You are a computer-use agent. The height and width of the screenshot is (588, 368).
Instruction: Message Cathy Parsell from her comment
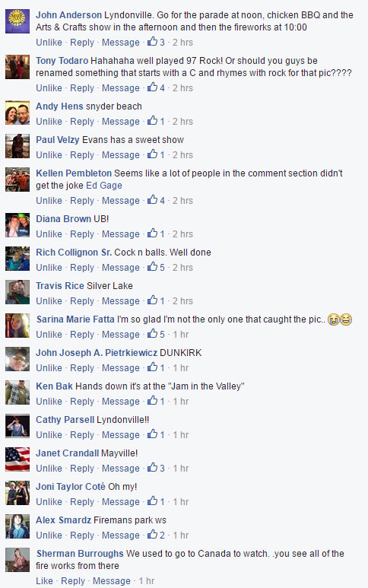tap(121, 434)
